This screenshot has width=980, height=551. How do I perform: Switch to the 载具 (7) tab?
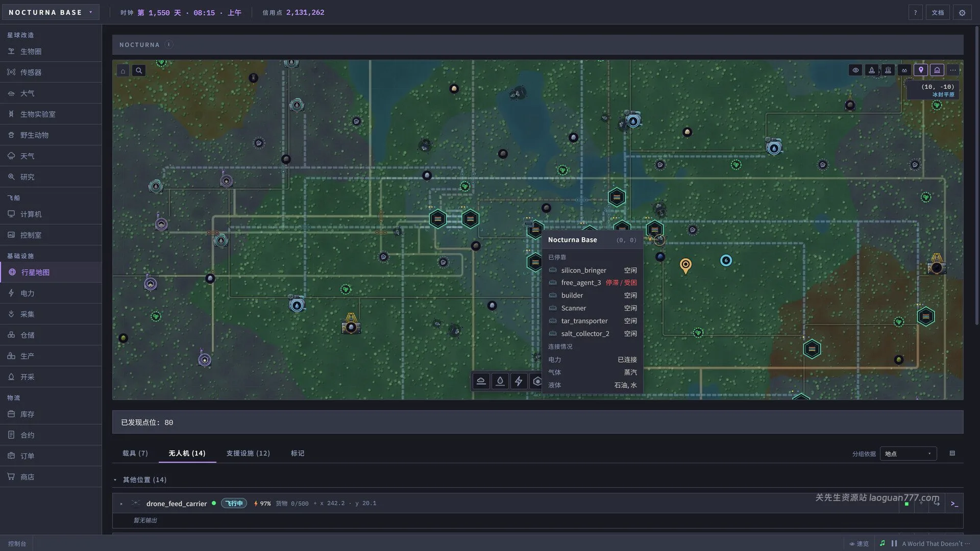click(x=135, y=453)
